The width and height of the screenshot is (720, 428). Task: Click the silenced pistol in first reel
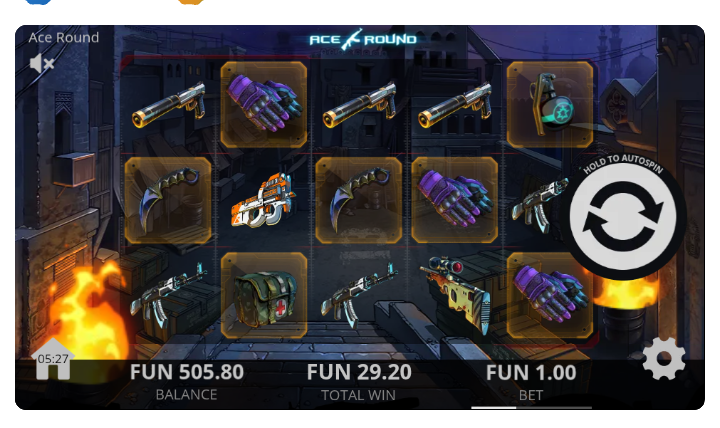pos(169,105)
